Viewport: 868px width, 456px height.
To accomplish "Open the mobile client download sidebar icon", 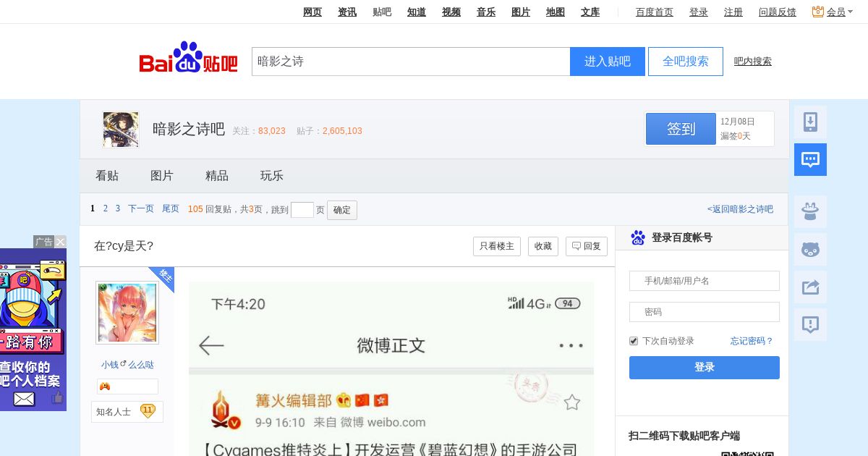I will (810, 122).
